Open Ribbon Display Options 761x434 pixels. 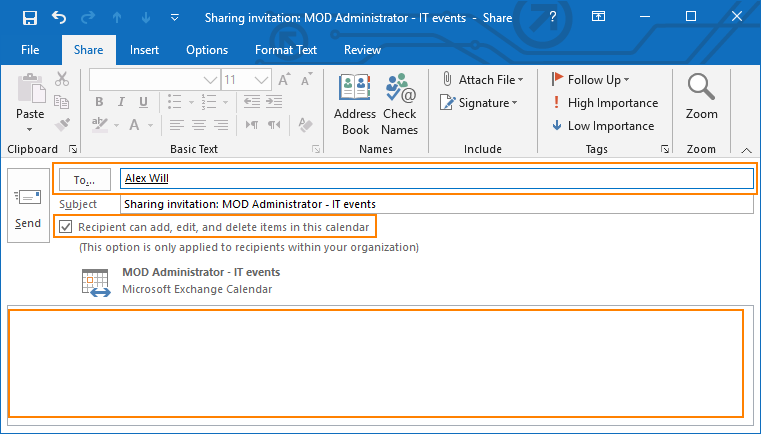pos(598,17)
